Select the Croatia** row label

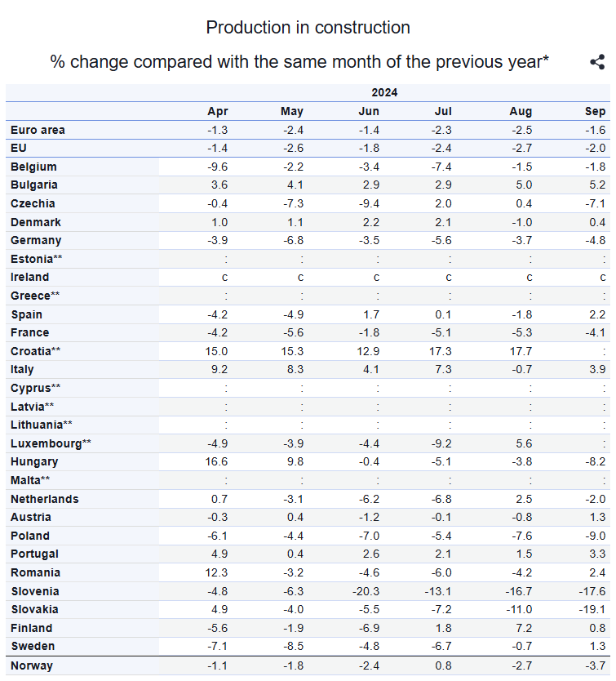36,351
